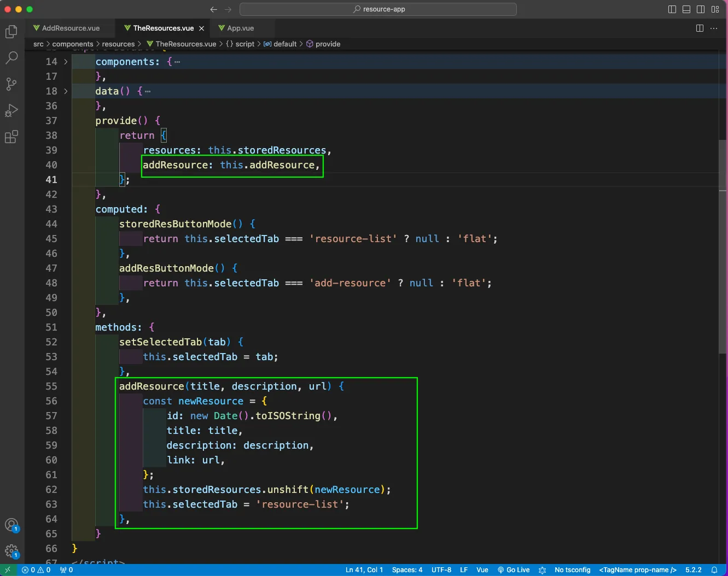728x576 pixels.
Task: Change indentation via Spaces: 4
Action: point(407,570)
